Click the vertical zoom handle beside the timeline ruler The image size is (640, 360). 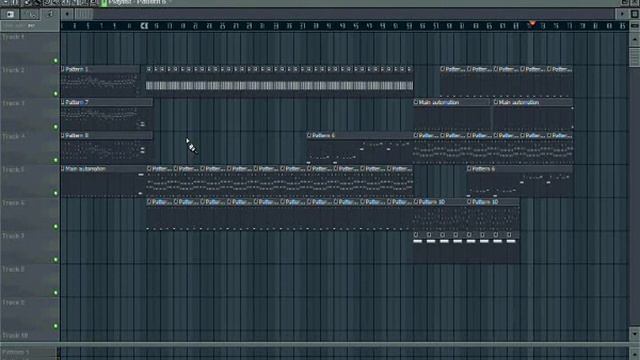click(635, 25)
